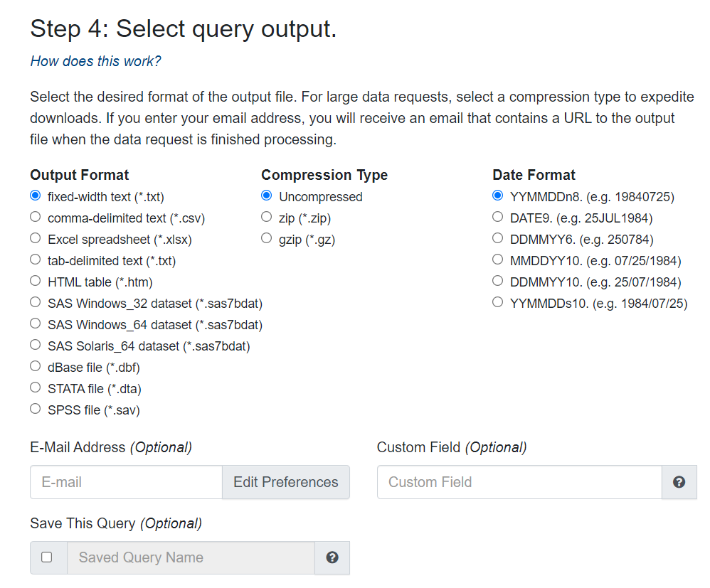The height and width of the screenshot is (588, 710).
Task: Select zip (*.zip) compression type
Action: [267, 218]
